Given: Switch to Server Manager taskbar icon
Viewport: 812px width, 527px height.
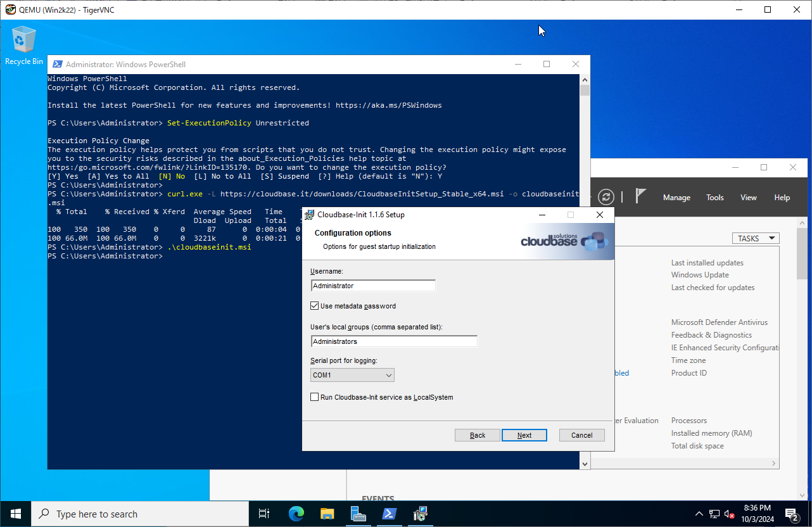Looking at the screenshot, I should (x=358, y=514).
